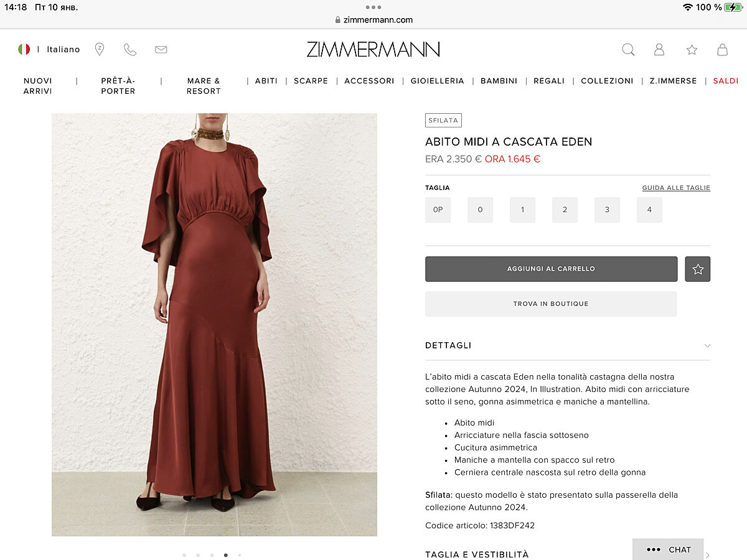Select size 2
Image resolution: width=747 pixels, height=560 pixels.
point(565,210)
